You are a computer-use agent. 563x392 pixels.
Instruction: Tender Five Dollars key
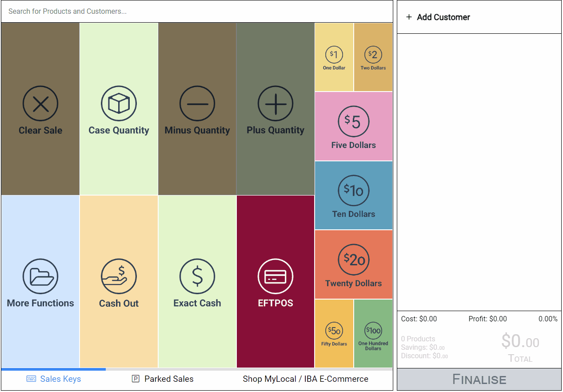pyautogui.click(x=354, y=126)
